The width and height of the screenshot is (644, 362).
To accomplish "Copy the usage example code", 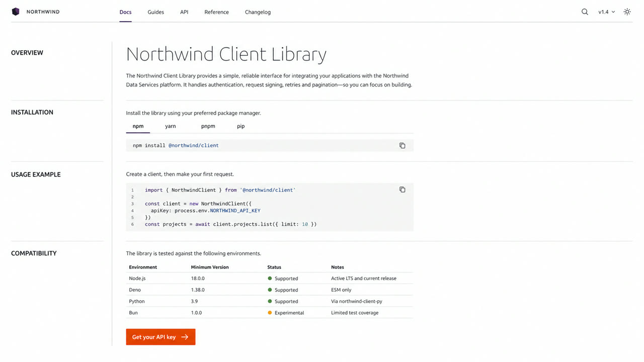I will (x=402, y=190).
